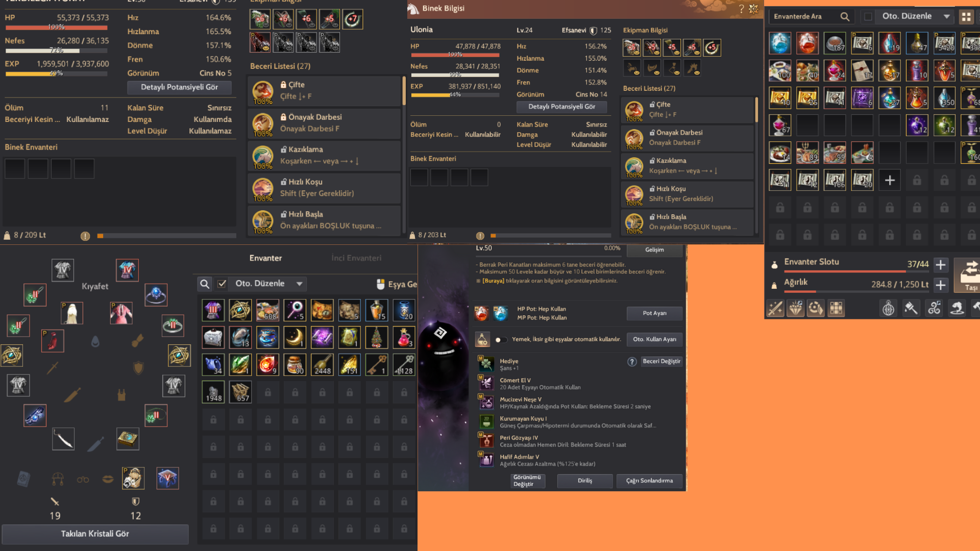Expand Envanter Slotu with plus button

[941, 265]
